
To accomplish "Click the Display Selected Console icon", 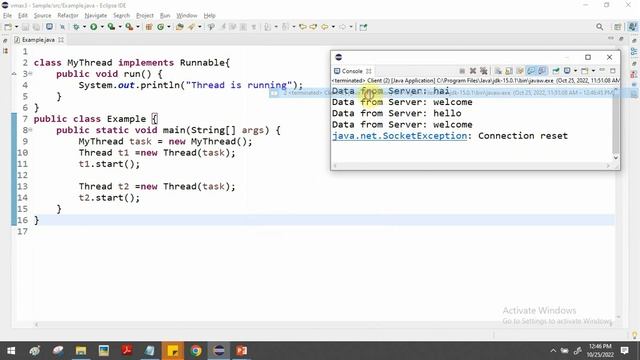I will (567, 71).
